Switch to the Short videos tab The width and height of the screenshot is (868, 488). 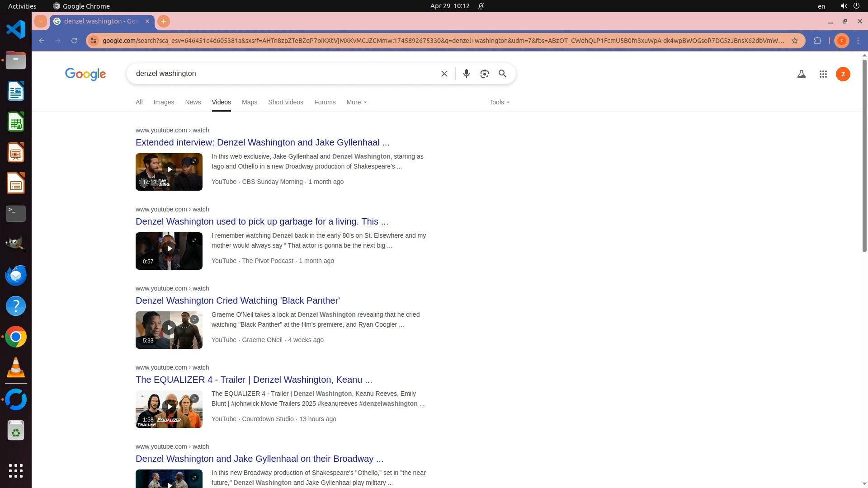coord(285,102)
